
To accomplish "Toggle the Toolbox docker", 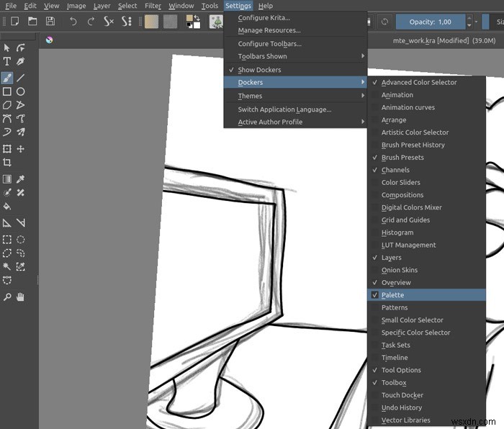I will (426, 382).
